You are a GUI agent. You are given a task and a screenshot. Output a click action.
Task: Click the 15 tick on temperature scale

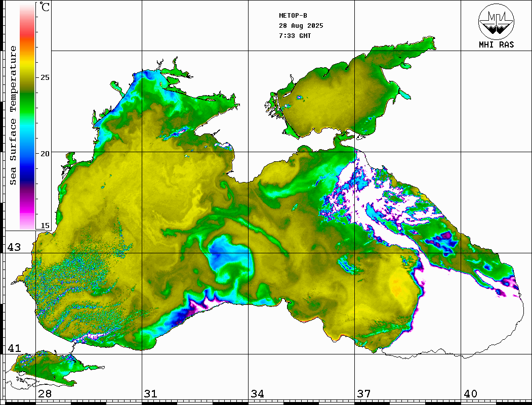coord(45,226)
